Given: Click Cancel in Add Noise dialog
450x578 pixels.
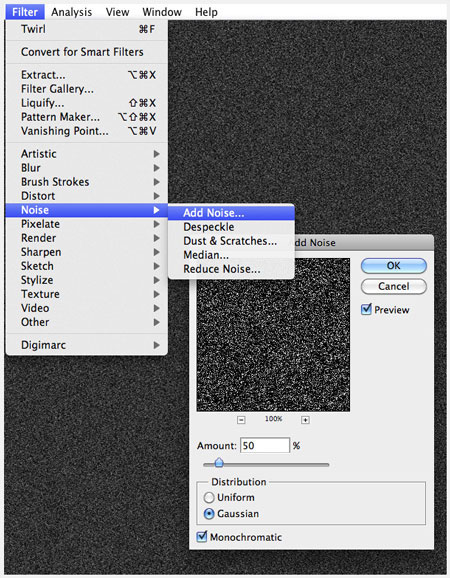Looking at the screenshot, I should pos(394,286).
